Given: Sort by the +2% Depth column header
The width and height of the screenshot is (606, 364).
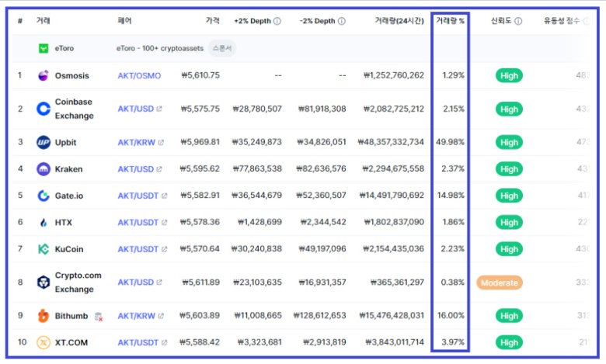Looking at the screenshot, I should 252,21.
